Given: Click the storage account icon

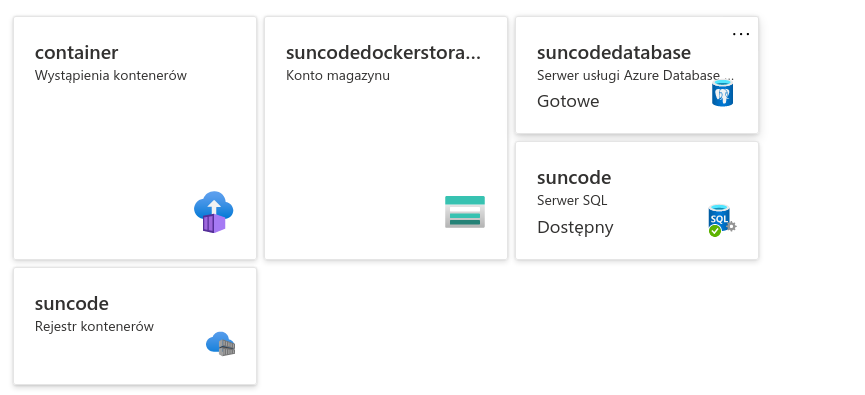Looking at the screenshot, I should [464, 212].
